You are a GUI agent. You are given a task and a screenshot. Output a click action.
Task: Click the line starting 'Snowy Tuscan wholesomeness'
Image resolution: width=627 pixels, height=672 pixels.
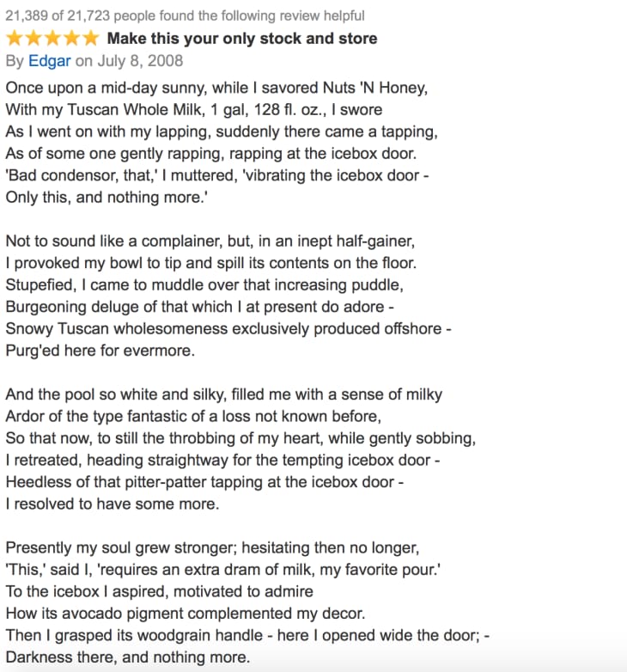click(228, 328)
